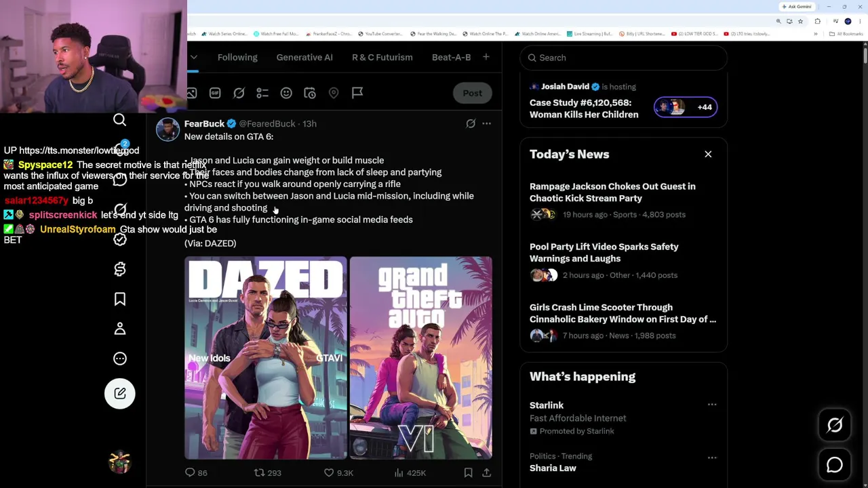Open more options for the Sharia Law trend
The image size is (868, 488).
[712, 457]
